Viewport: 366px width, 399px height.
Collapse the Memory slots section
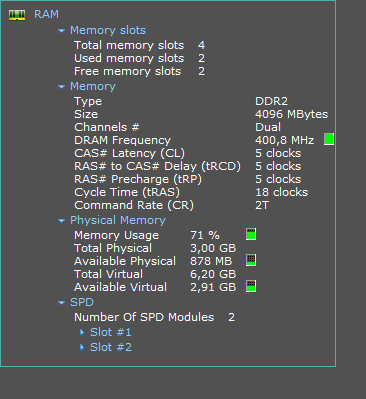[x=61, y=31]
